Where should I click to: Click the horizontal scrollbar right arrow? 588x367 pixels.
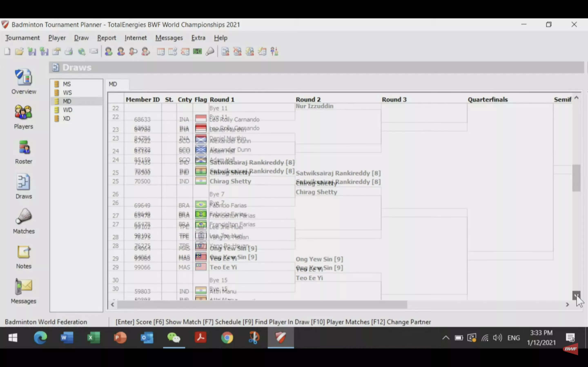(567, 304)
